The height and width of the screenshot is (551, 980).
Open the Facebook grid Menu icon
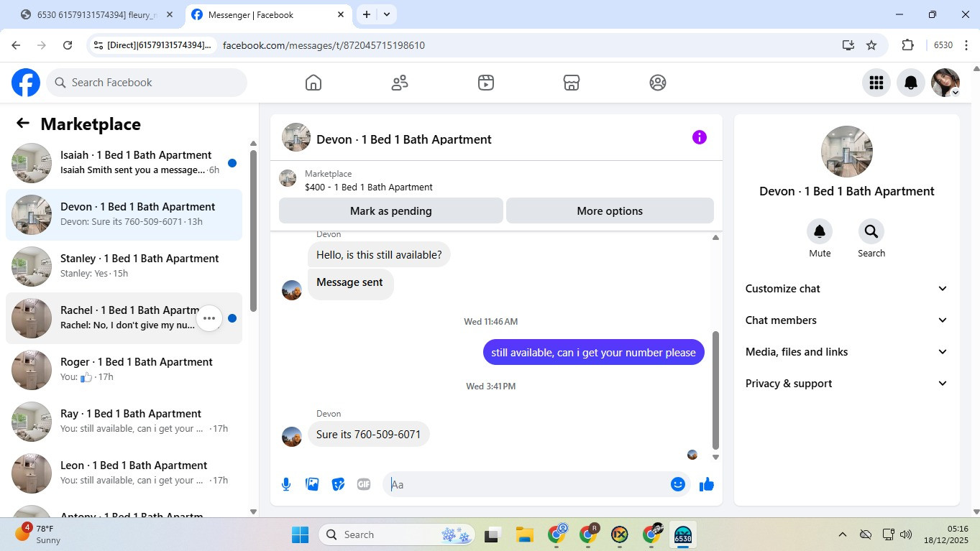[x=876, y=83]
